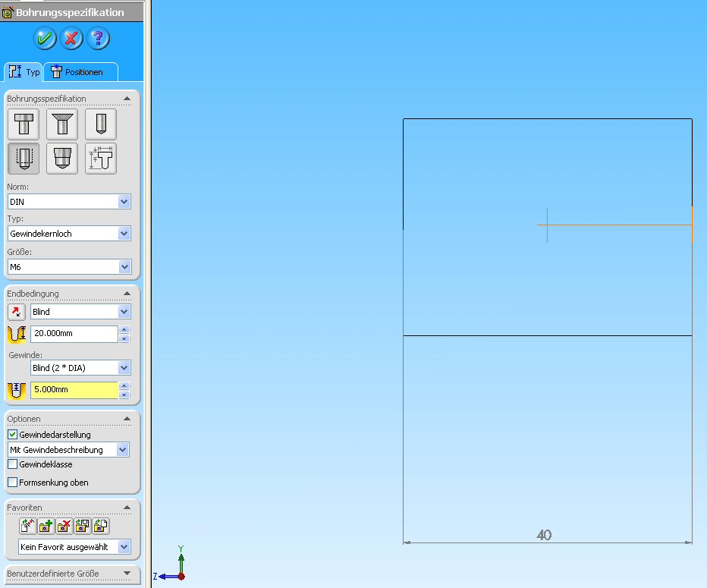Expand the Benutzerdefinierte Größe section
The image size is (707, 588).
[127, 574]
